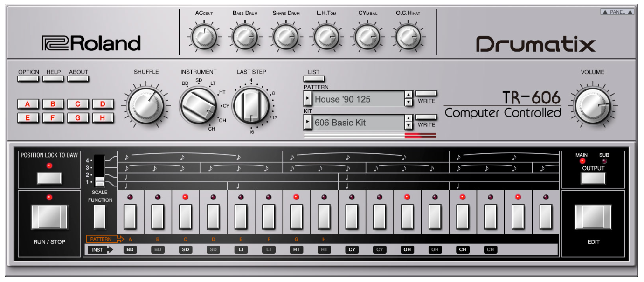The height and width of the screenshot is (282, 644).
Task: Click the Instrument selector knob
Action: (199, 105)
